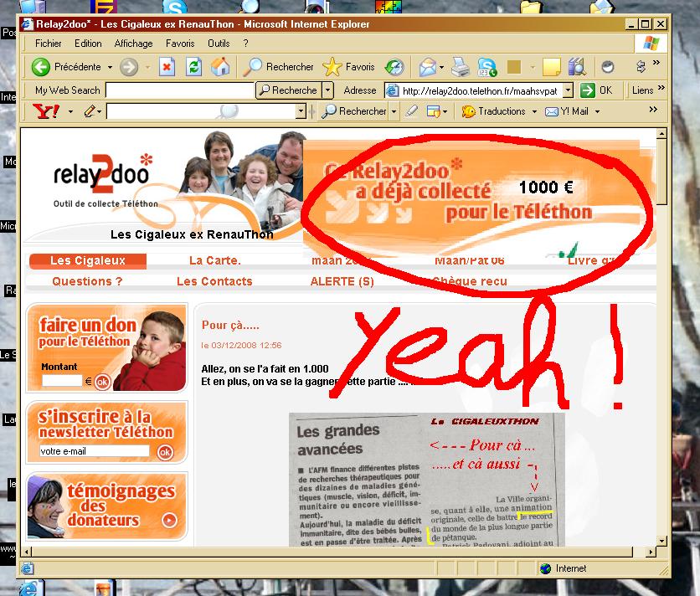
Task: Go back with the green Précédente arrow
Action: (x=41, y=67)
